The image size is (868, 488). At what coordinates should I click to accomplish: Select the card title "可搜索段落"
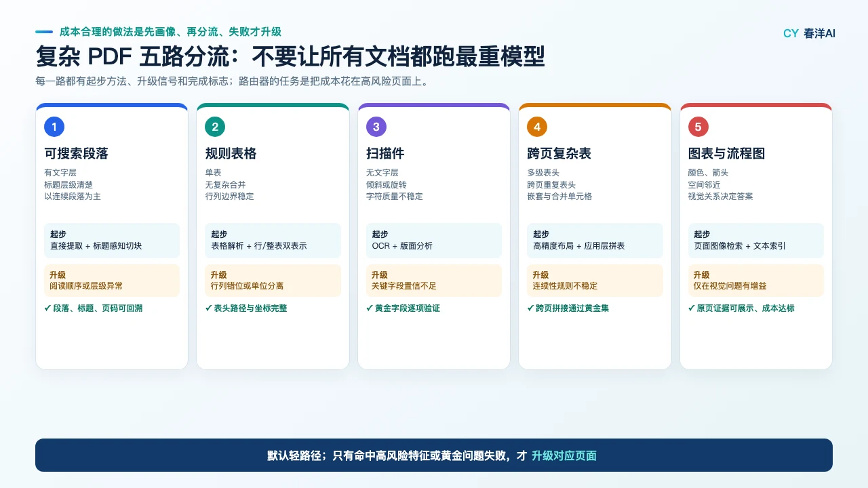click(x=76, y=154)
